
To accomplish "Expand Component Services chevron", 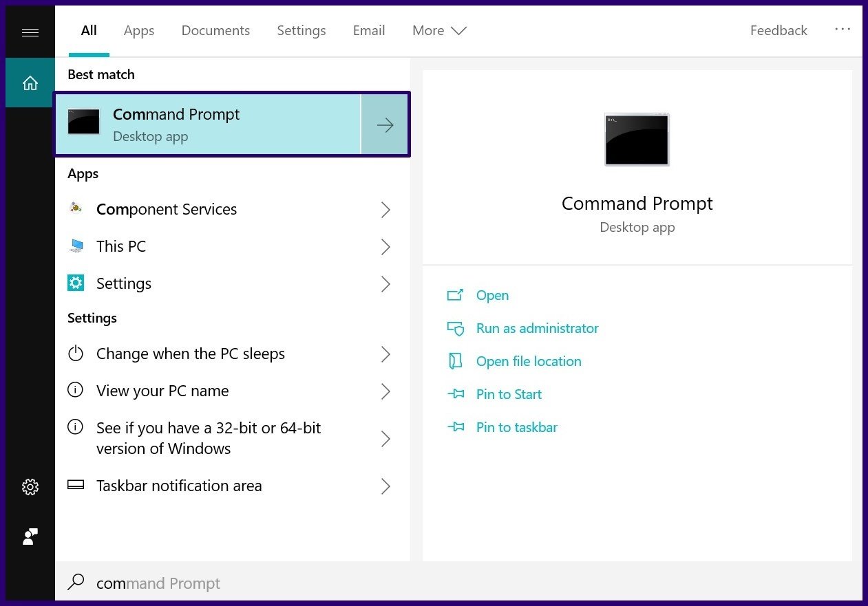I will click(385, 210).
